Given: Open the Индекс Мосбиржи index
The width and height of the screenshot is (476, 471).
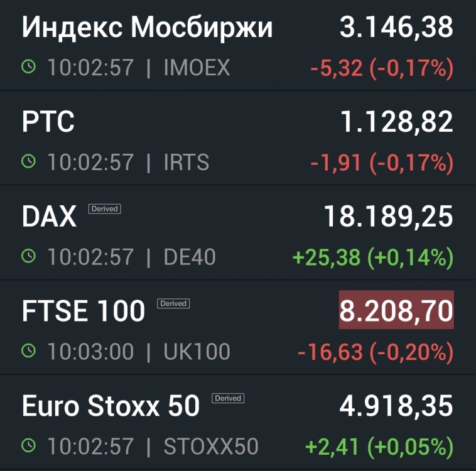Looking at the screenshot, I should coord(148,28).
